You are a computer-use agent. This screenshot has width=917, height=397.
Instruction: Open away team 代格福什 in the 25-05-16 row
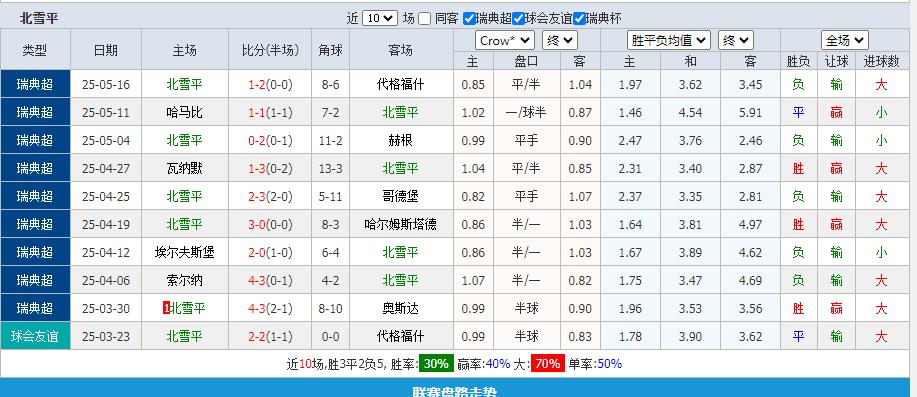[401, 85]
